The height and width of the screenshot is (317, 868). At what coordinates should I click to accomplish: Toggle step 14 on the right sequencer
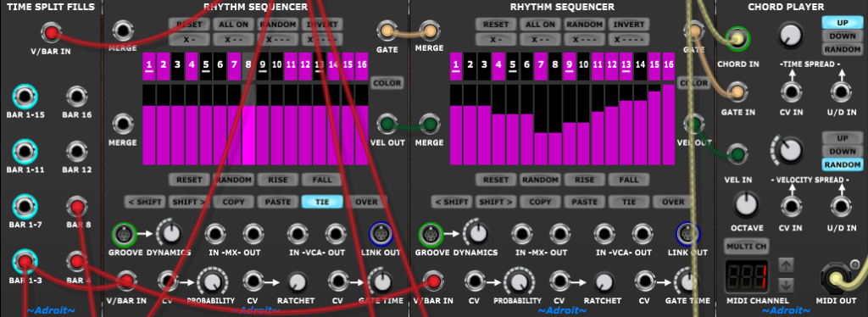pos(640,64)
